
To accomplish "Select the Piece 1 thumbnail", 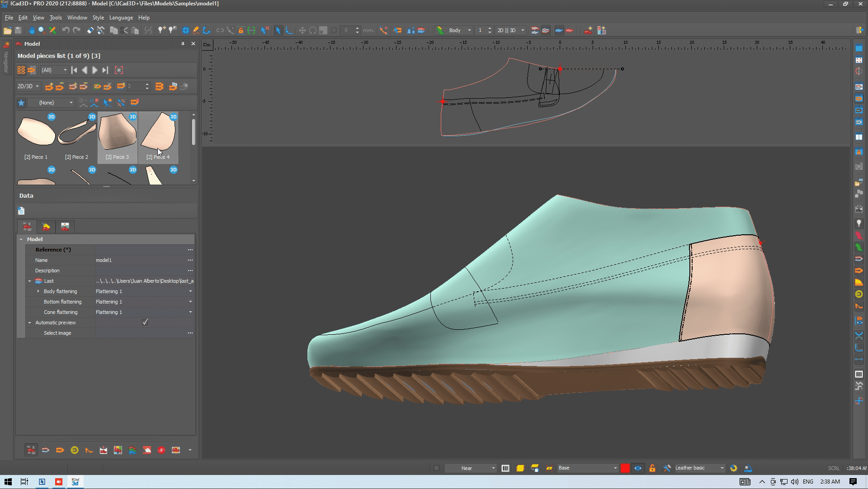I will 36,132.
